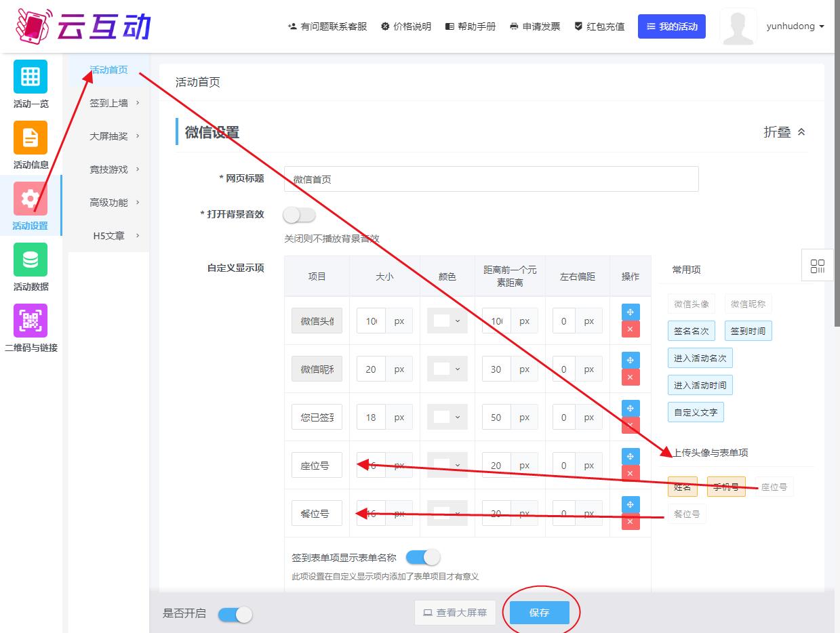
Task: Click the floating QR code side icon
Action: (x=818, y=266)
